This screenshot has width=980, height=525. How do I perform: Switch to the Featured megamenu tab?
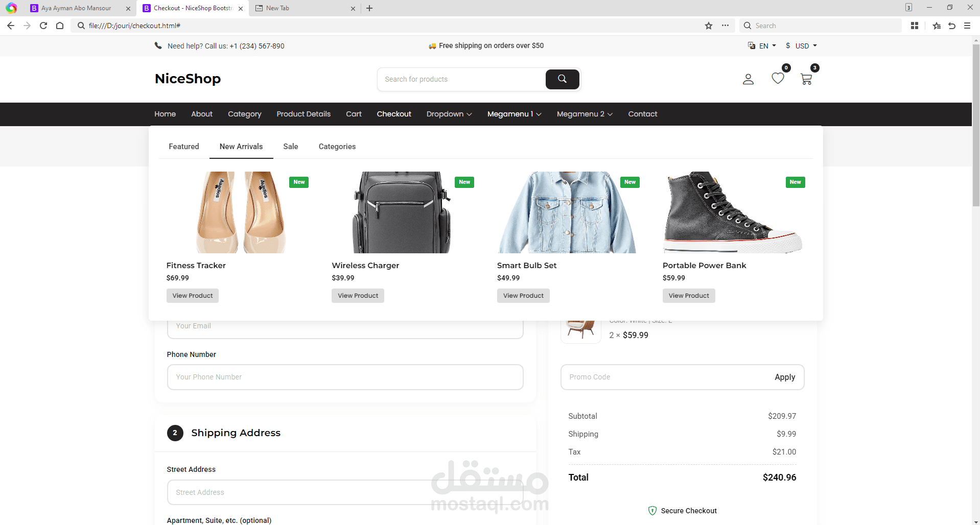pos(184,147)
